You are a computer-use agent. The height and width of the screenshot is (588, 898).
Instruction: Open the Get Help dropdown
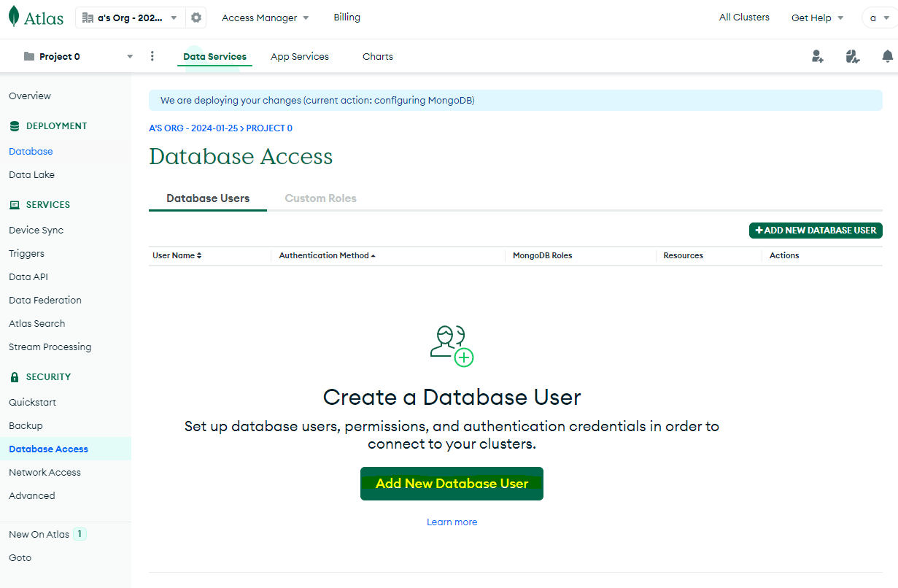click(x=818, y=18)
